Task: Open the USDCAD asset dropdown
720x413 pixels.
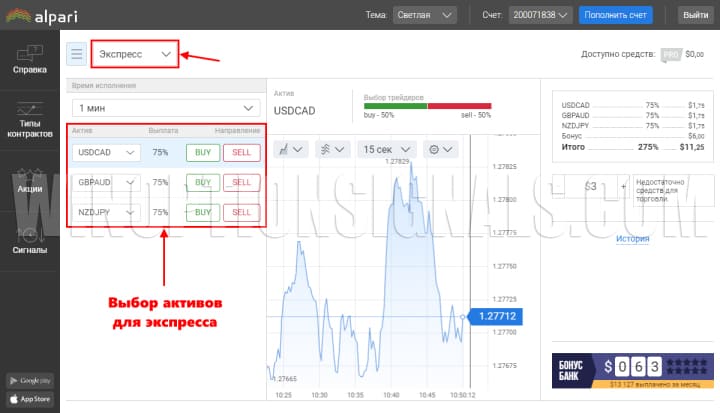Action: (x=106, y=152)
